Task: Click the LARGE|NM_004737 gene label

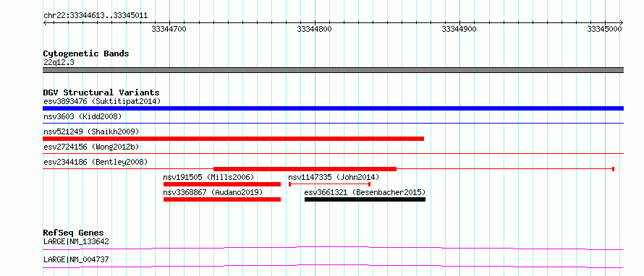Action: (76, 259)
